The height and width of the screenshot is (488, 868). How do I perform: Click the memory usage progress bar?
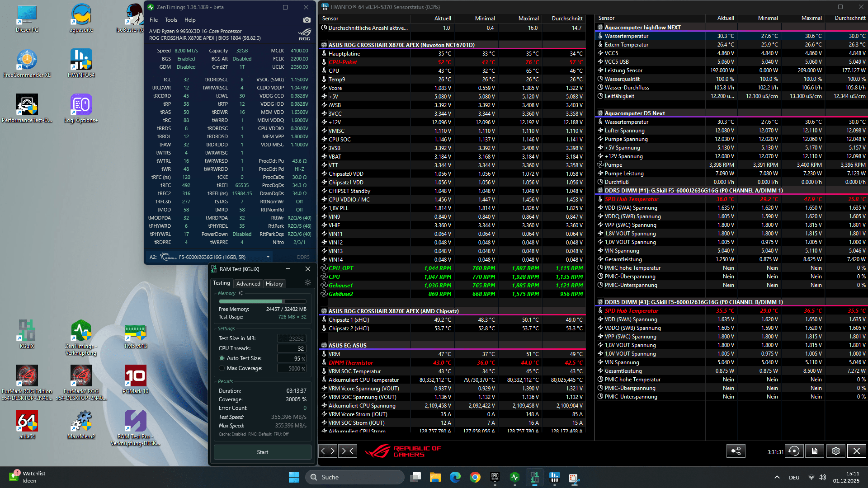[x=262, y=301]
